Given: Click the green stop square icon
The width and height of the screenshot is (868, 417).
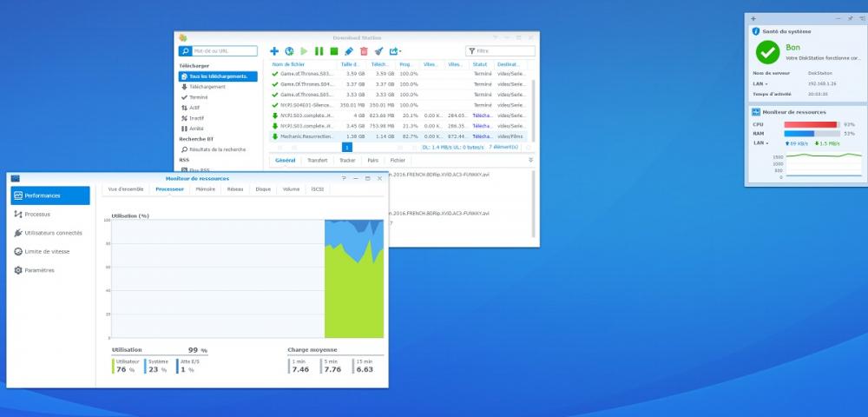Looking at the screenshot, I should (334, 51).
